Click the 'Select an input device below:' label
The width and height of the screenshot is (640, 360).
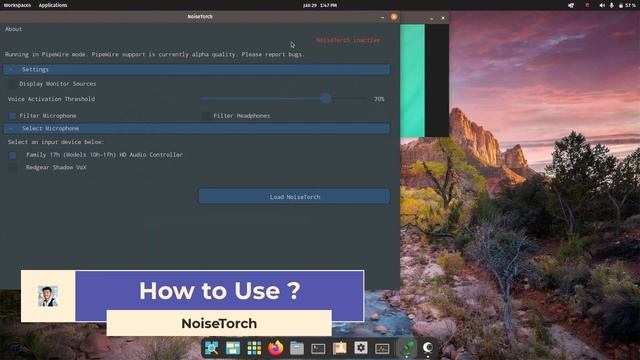56,142
